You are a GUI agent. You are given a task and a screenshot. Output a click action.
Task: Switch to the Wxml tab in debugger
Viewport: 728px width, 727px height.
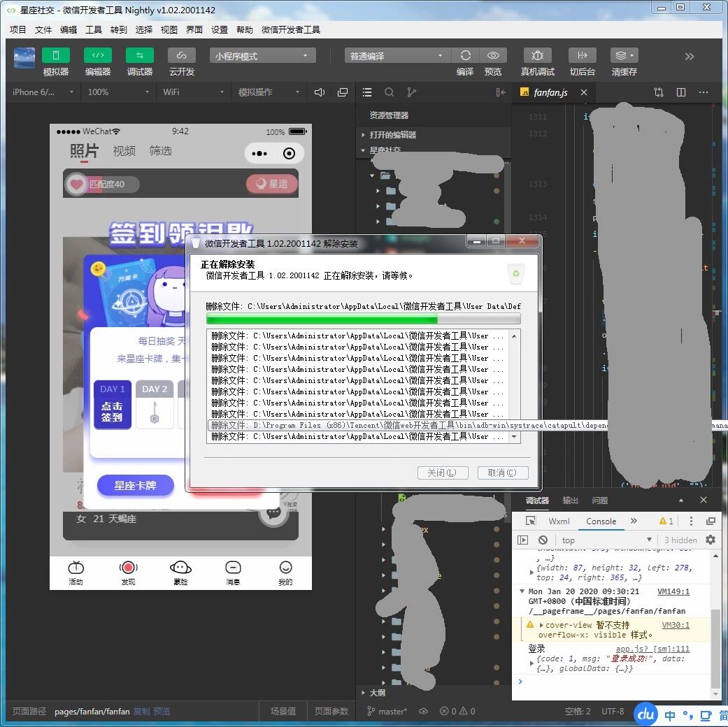tap(559, 521)
